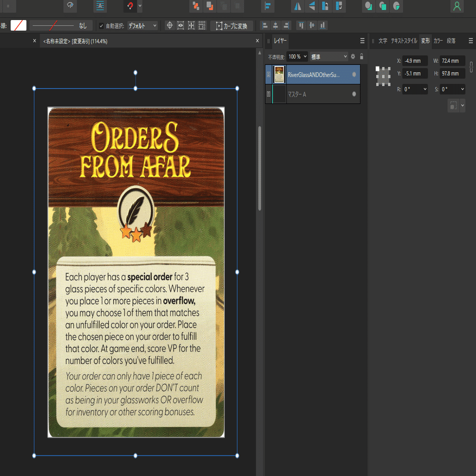Open the 標準 blend mode dropdown

coord(329,56)
